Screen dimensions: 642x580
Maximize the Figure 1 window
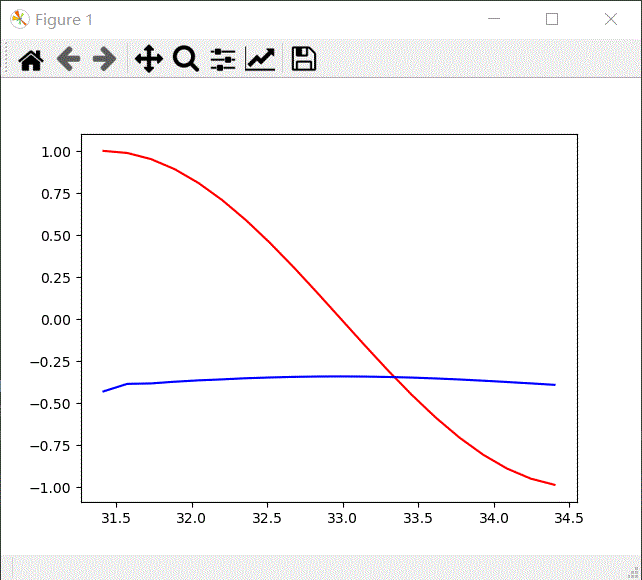pos(552,19)
